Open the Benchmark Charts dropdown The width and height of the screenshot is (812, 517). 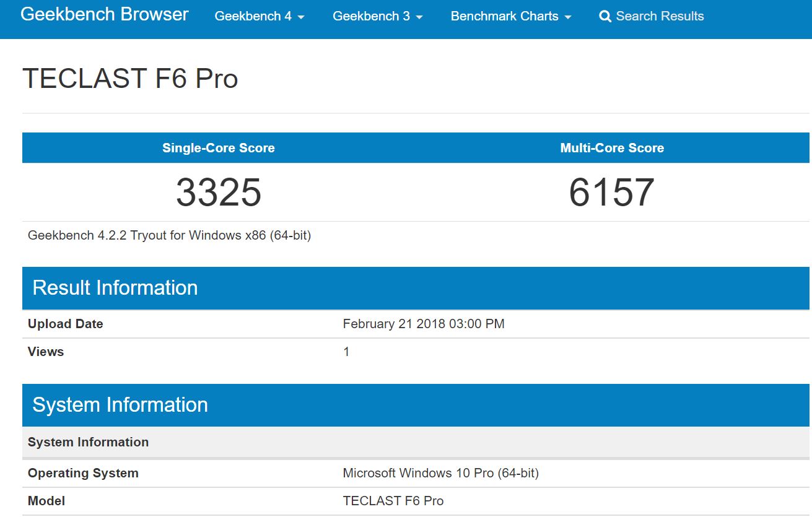point(511,17)
